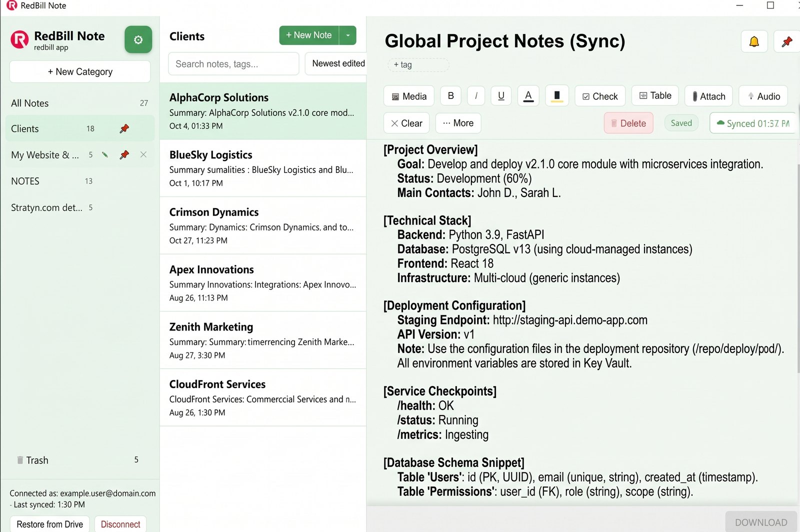Click the Synced cloud status button
Viewport: 800px width, 532px height.
[x=753, y=123]
